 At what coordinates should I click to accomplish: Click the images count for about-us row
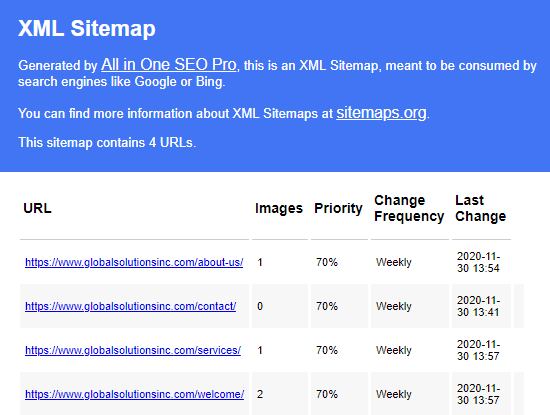(260, 262)
